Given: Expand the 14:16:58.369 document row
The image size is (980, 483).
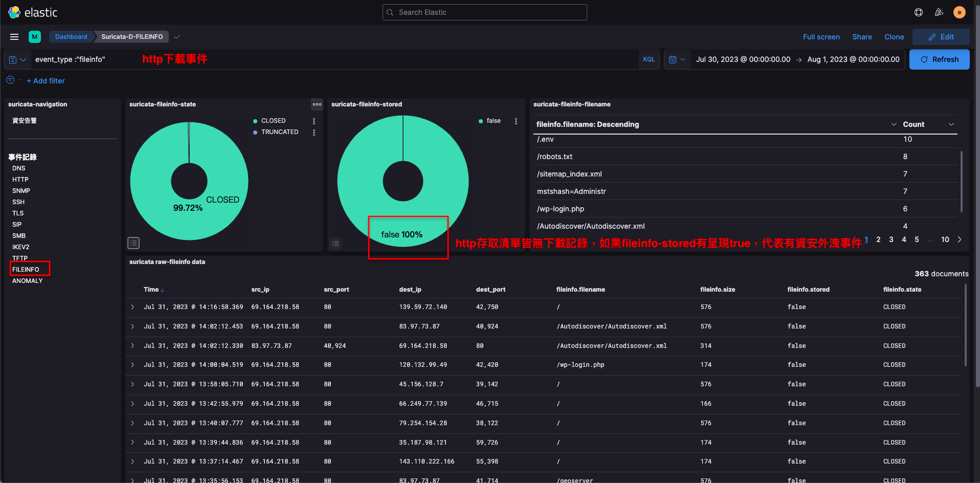Looking at the screenshot, I should [x=132, y=307].
